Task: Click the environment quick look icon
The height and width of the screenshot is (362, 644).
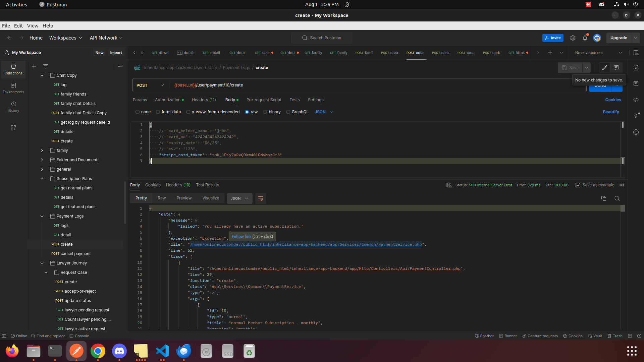Action: (636, 53)
